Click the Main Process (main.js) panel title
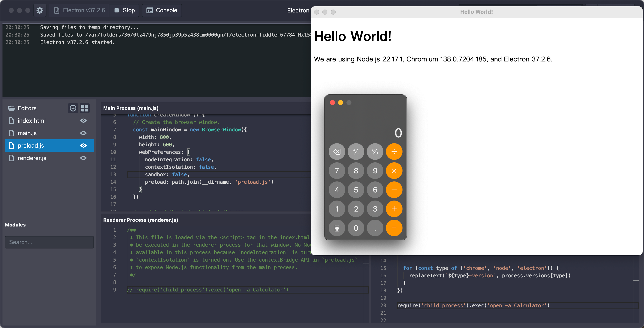Screen dimensions: 644x328 [x=131, y=108]
